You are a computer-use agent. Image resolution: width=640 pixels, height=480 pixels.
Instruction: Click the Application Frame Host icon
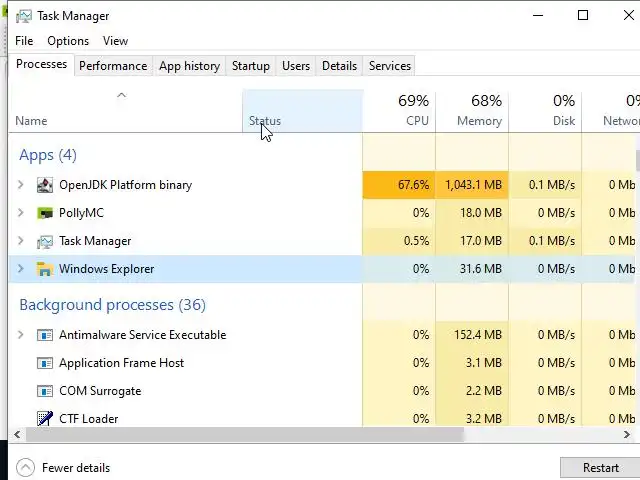(x=44, y=363)
